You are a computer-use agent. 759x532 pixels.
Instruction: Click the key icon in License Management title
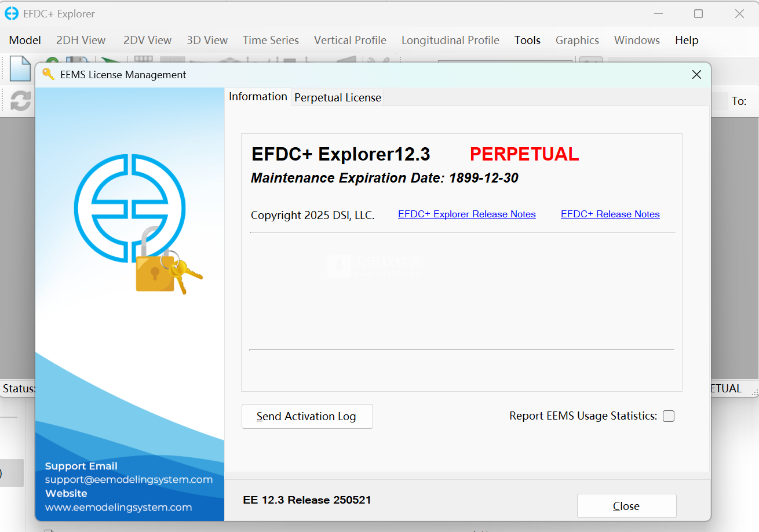(x=49, y=74)
